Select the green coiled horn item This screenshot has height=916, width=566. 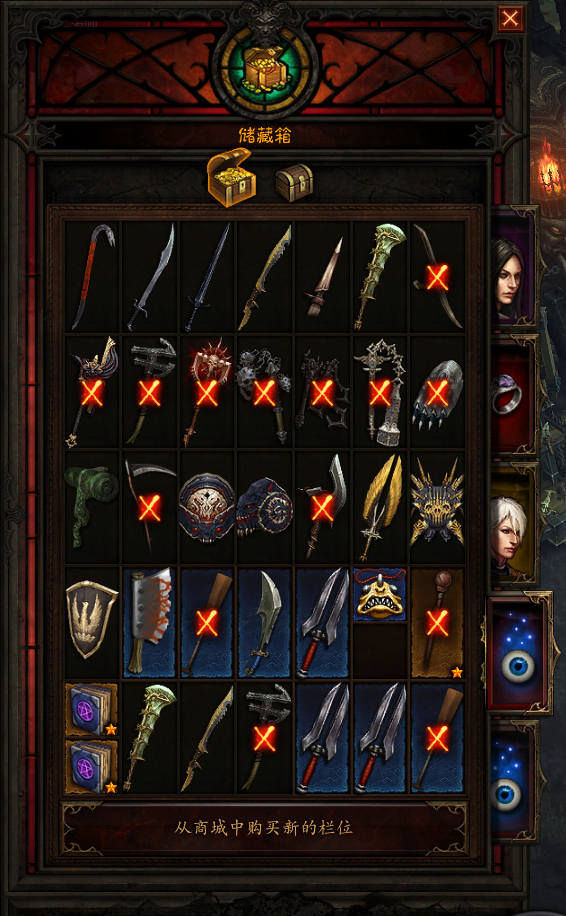(x=92, y=505)
